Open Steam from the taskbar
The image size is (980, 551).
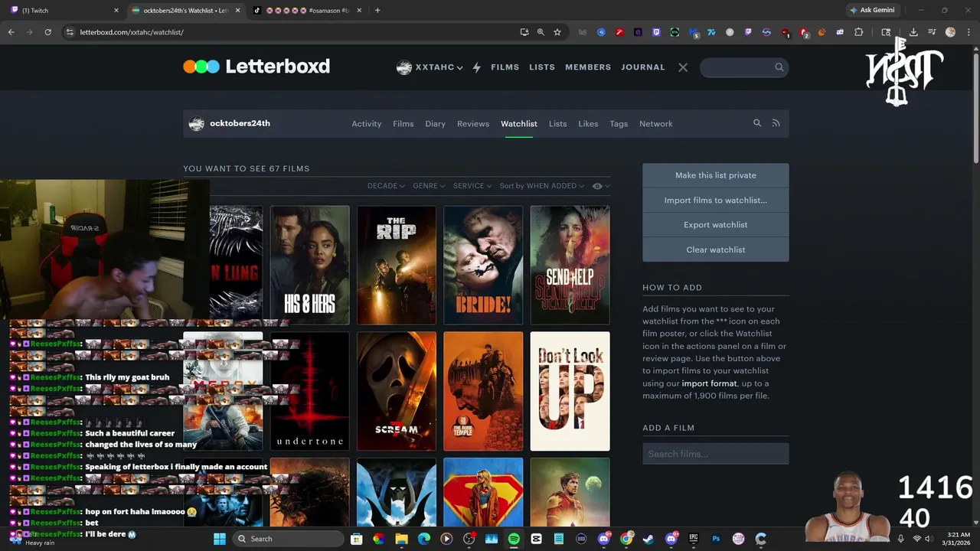[x=648, y=539]
